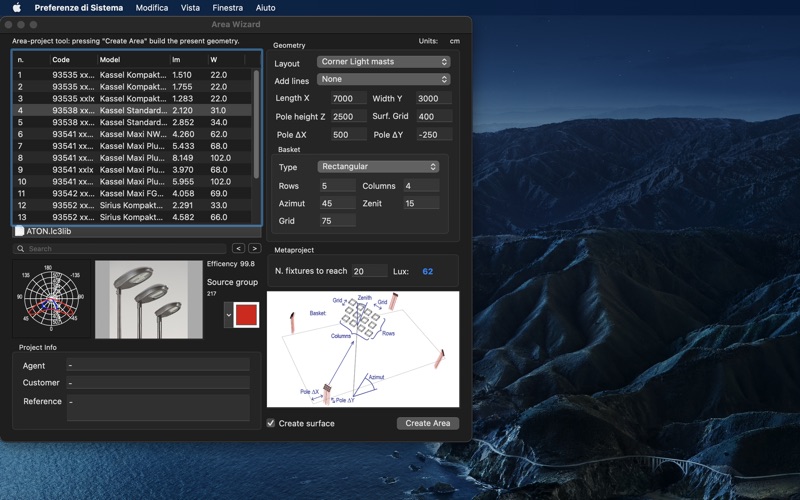The height and width of the screenshot is (500, 800).
Task: Open the Aiuto menu
Action: tap(265, 8)
